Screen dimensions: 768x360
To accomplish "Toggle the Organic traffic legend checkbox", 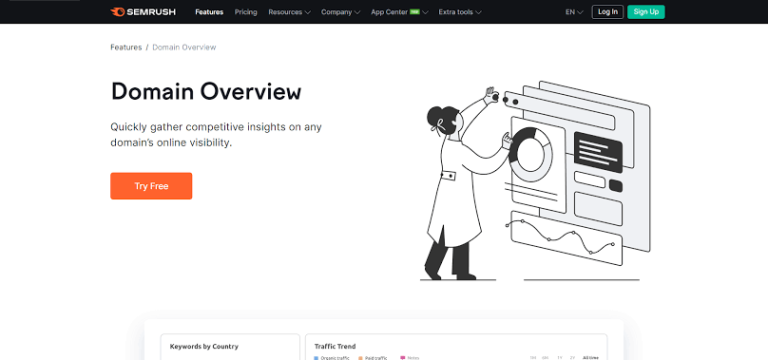I will [x=316, y=358].
